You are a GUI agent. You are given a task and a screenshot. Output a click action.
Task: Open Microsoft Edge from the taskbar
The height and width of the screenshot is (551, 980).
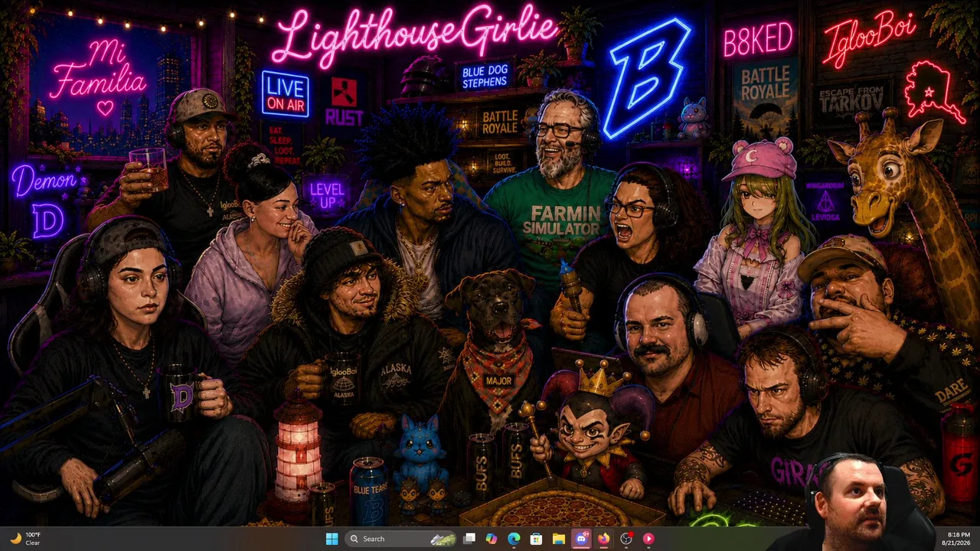pos(514,539)
